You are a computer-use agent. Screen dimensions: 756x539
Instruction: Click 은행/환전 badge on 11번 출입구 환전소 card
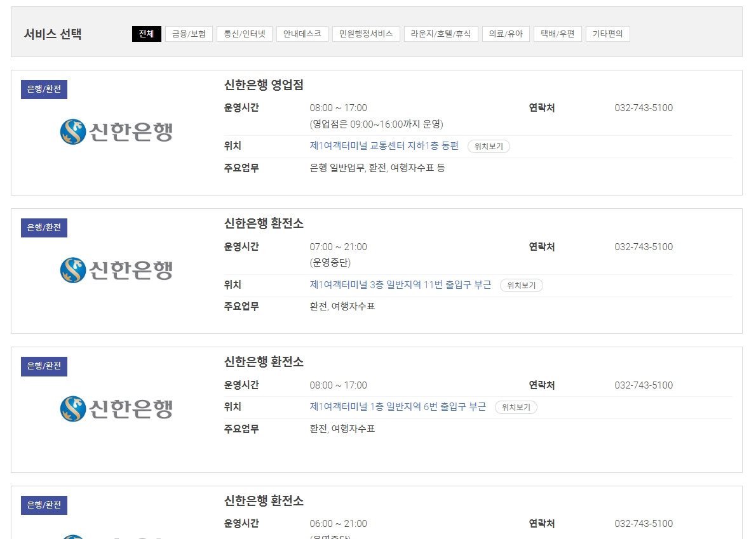(44, 228)
